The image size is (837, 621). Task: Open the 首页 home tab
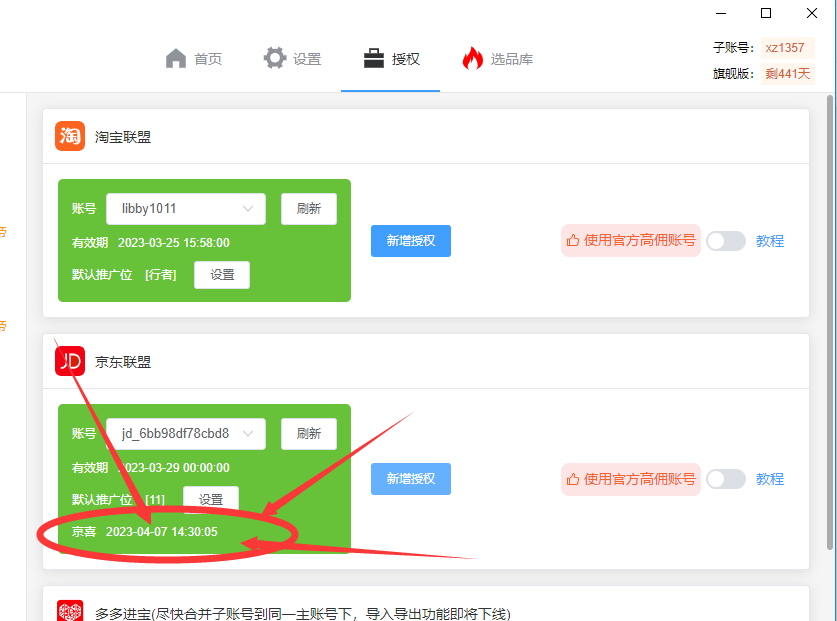[193, 58]
